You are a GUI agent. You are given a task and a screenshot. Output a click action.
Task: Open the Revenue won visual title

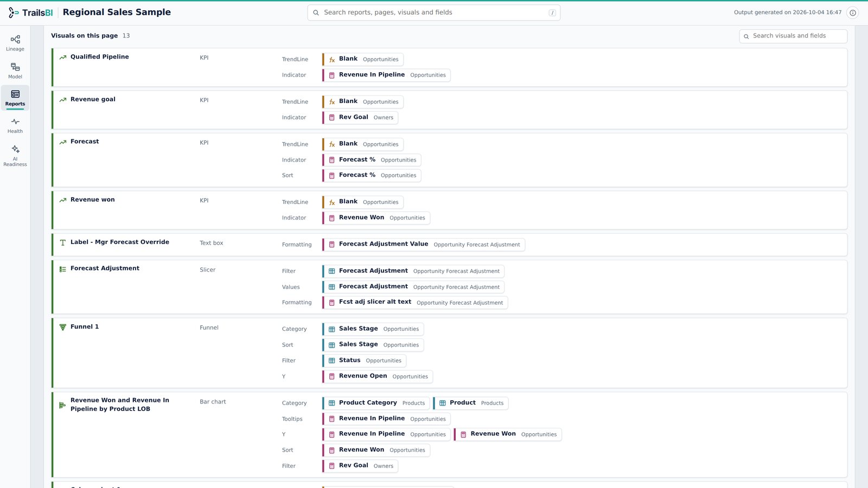tap(93, 200)
